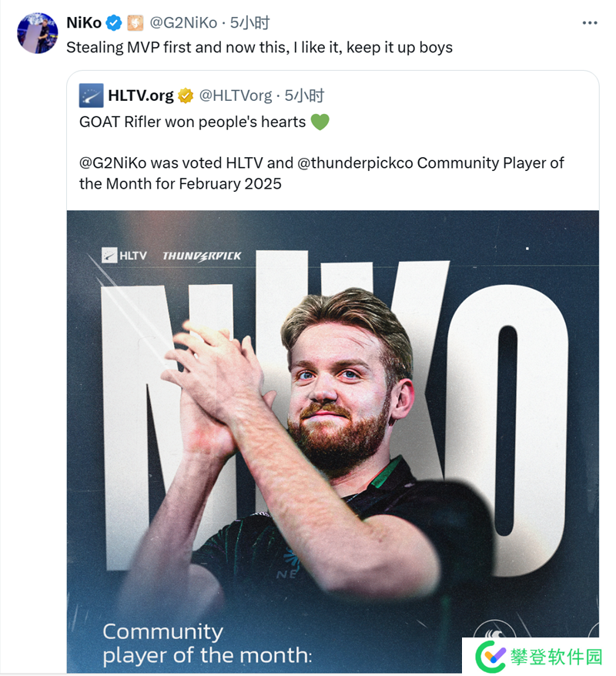The width and height of the screenshot is (616, 676).
Task: Open the three-dot more options menu
Action: [590, 23]
